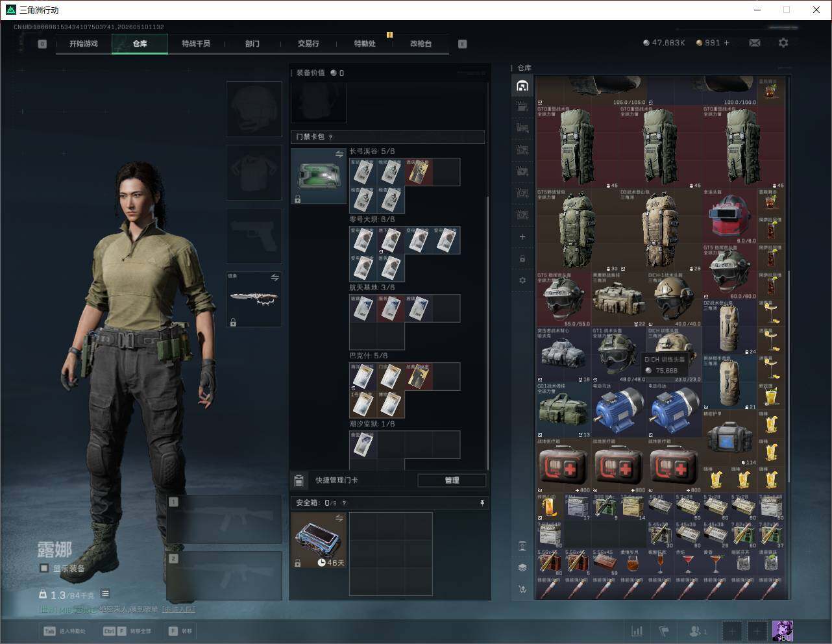832x644 pixels.
Task: Click swap arrows on the keycard case
Action: click(339, 154)
